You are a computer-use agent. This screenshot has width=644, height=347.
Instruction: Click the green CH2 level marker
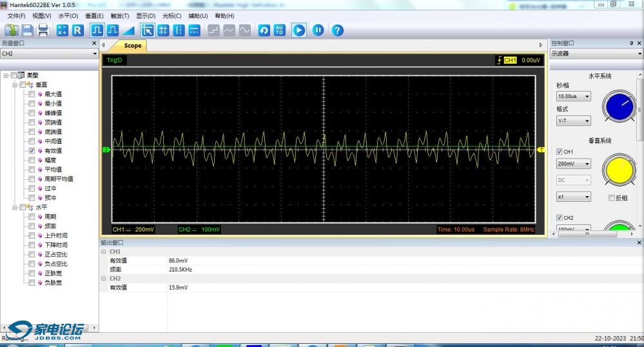(106, 150)
